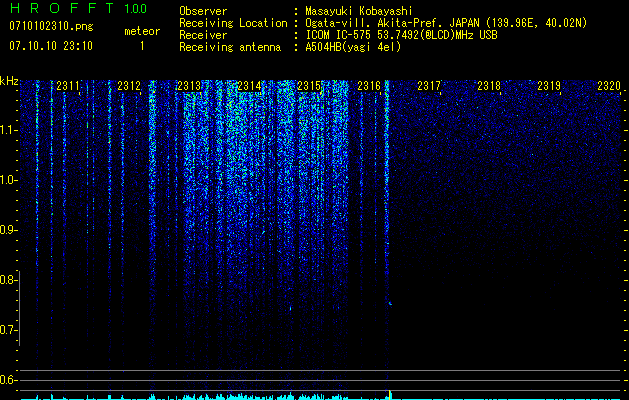Click the 0.9 frequency axis label
The image size is (629, 400).
(8, 230)
